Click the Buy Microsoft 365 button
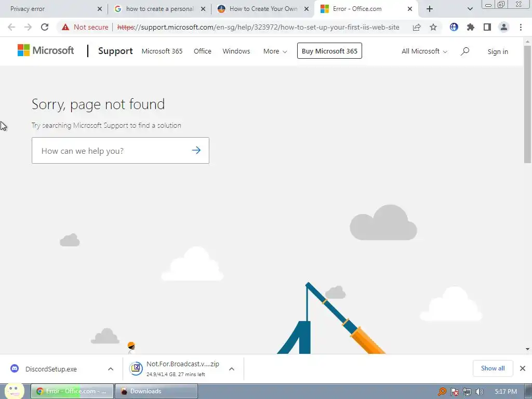This screenshot has height=399, width=532. click(329, 51)
